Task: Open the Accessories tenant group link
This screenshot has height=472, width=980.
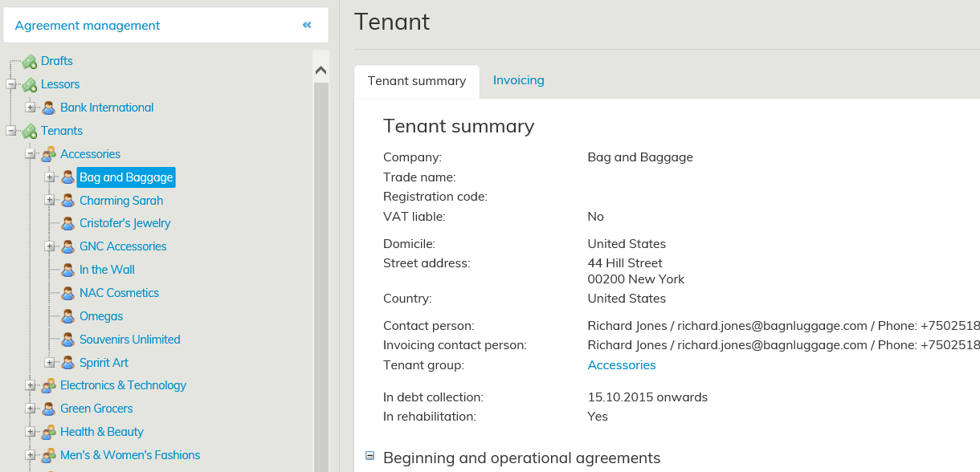Action: click(621, 365)
